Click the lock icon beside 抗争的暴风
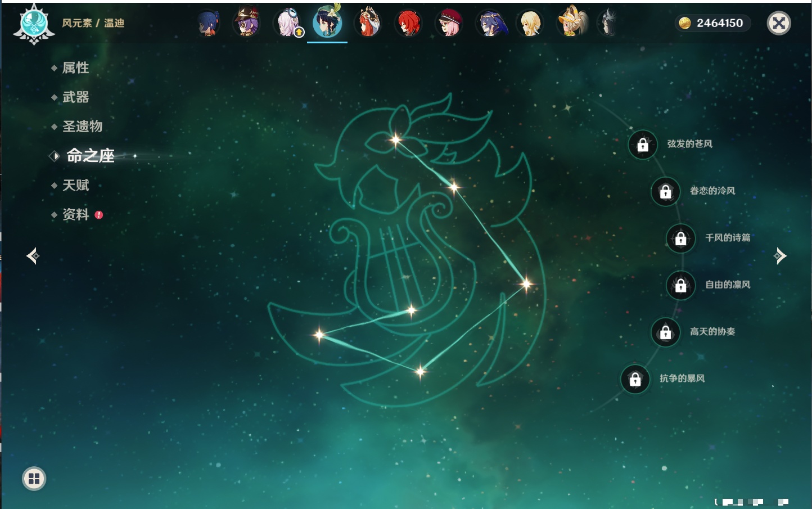Viewport: 812px width, 509px height. tap(635, 380)
